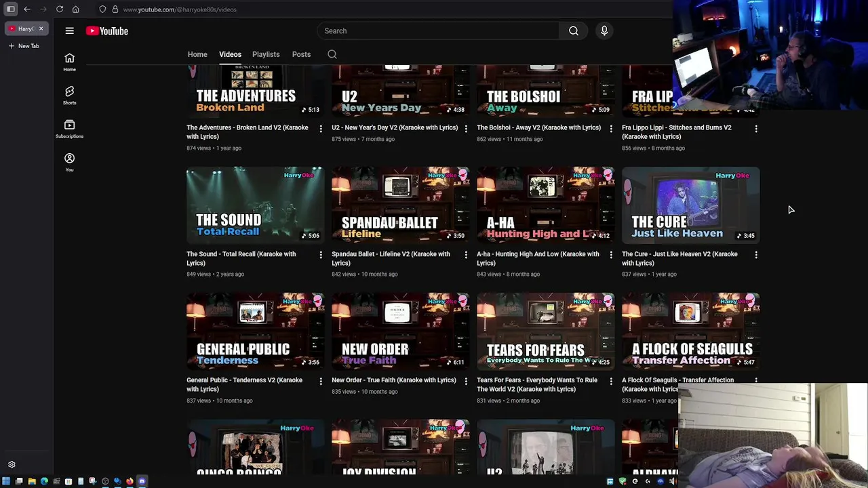
Task: Open Spandau Ballet Lifeline thumbnail
Action: point(401,205)
